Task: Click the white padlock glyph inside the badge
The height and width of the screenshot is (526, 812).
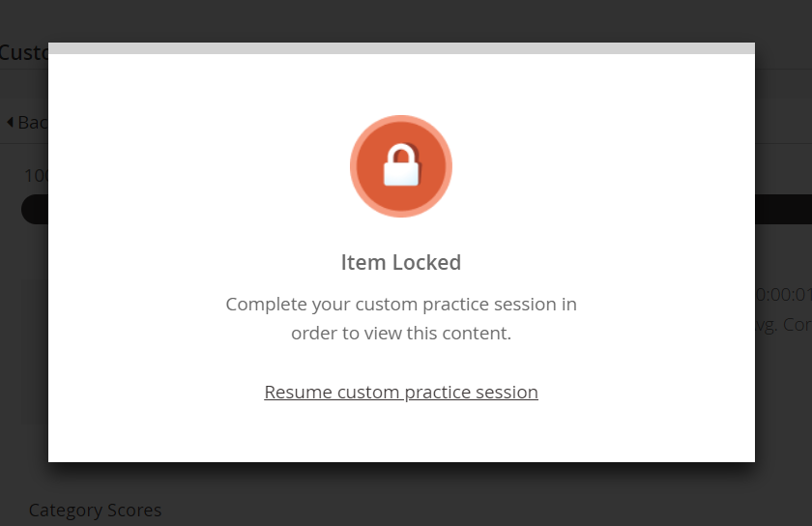Action: pyautogui.click(x=401, y=167)
